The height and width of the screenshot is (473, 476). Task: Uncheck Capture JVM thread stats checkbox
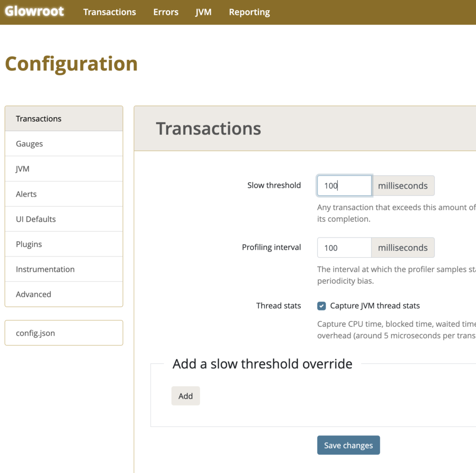(322, 306)
